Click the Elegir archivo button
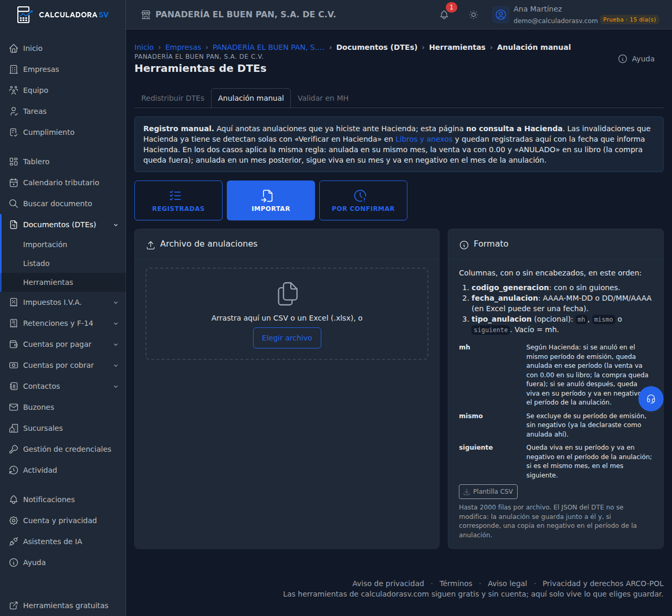672x616 pixels. click(287, 338)
